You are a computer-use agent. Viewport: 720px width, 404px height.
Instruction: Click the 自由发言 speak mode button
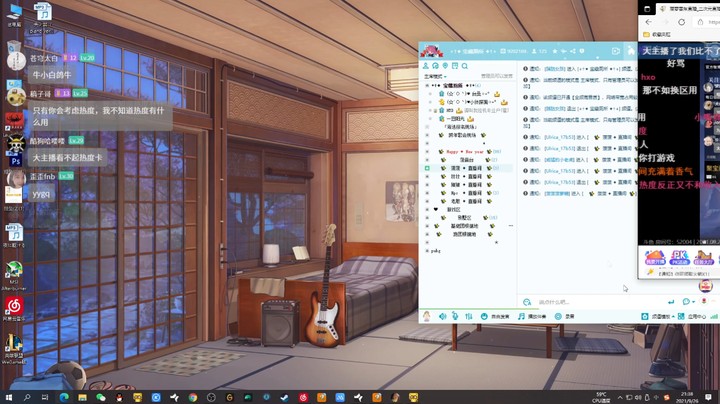tap(495, 316)
